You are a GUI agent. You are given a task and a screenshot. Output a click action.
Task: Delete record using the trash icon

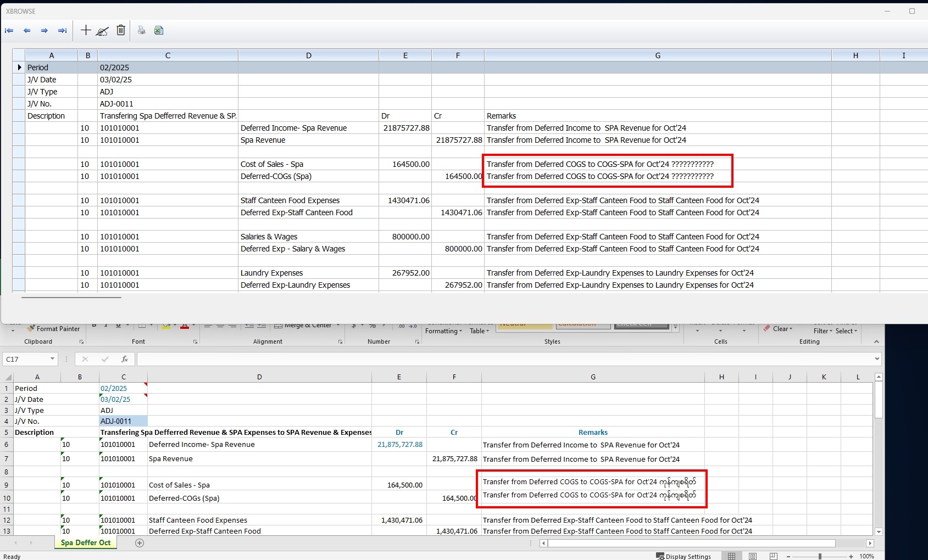coord(121,30)
